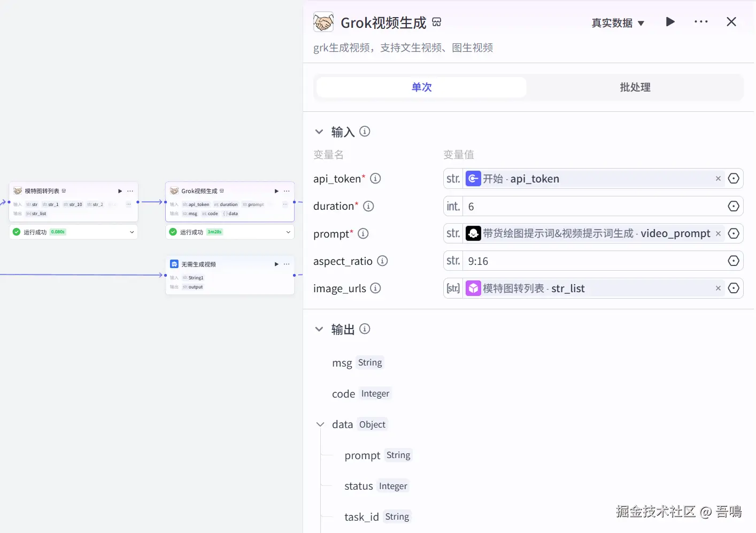Viewport: 756px width, 533px height.
Task: Select the task_id String output item
Action: 377,517
